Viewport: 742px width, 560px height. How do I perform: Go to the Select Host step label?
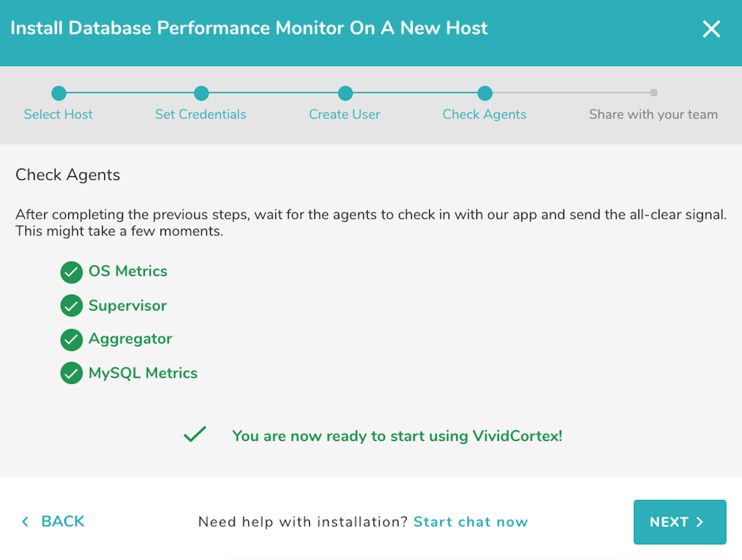click(58, 114)
